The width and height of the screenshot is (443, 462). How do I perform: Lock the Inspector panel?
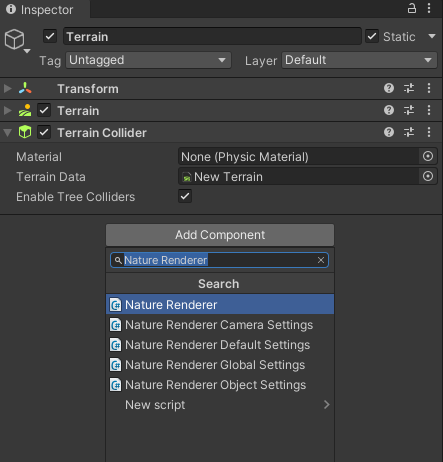click(412, 8)
